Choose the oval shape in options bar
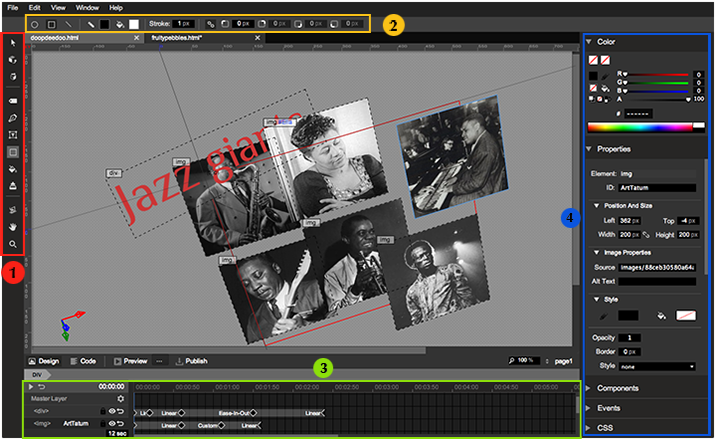The width and height of the screenshot is (716, 440). tap(35, 24)
